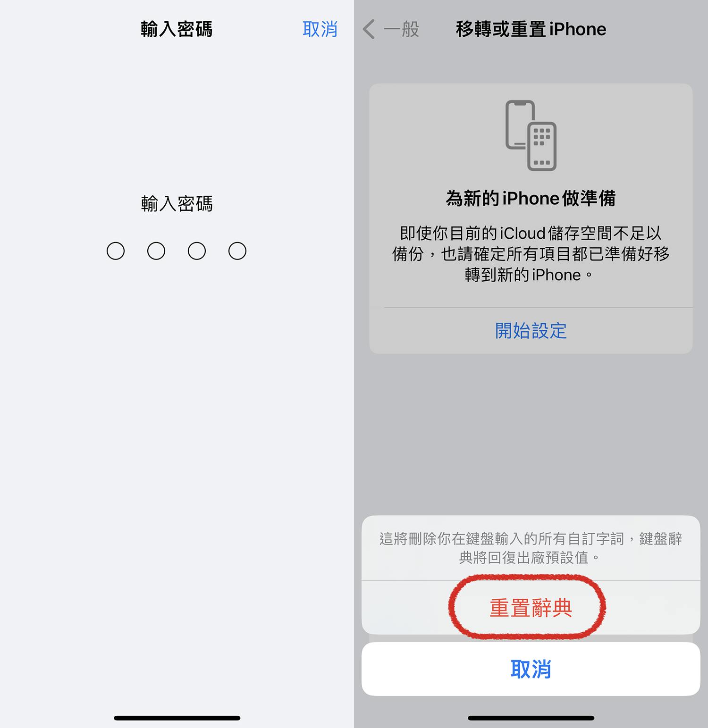
Task: Tap the two-iPhones transfer icon
Action: 531,135
